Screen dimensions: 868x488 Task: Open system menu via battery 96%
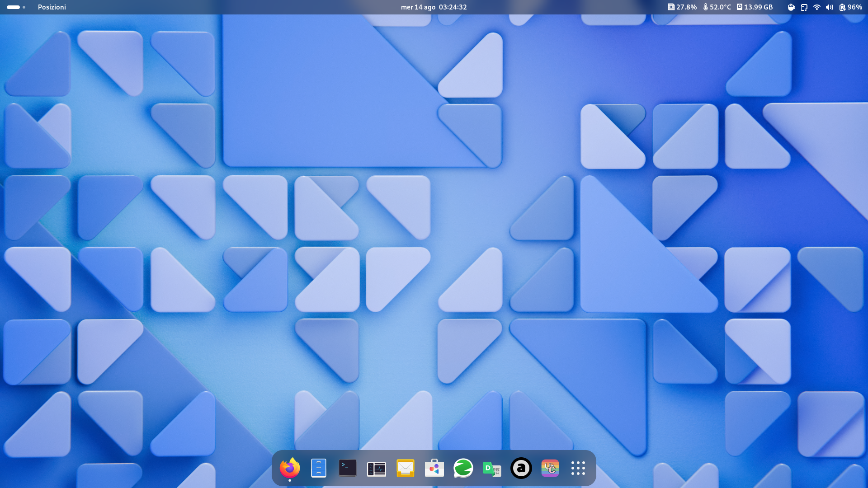pyautogui.click(x=850, y=7)
